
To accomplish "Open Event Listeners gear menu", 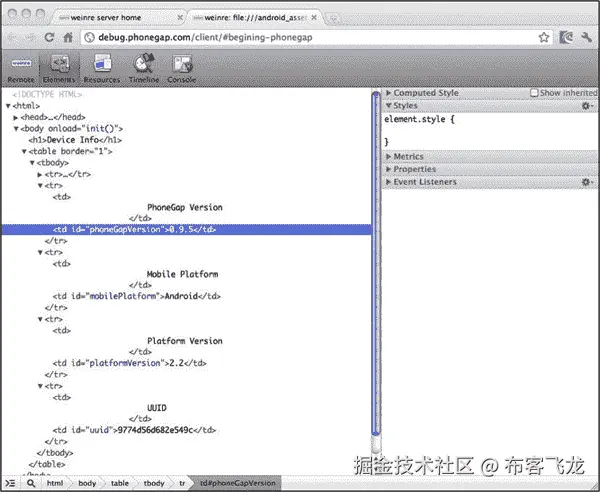I will pos(587,182).
